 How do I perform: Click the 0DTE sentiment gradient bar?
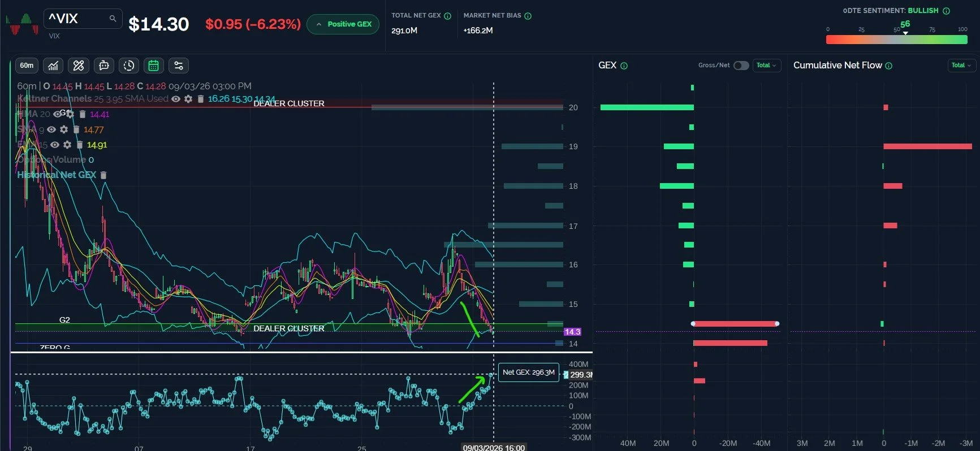tap(896, 40)
